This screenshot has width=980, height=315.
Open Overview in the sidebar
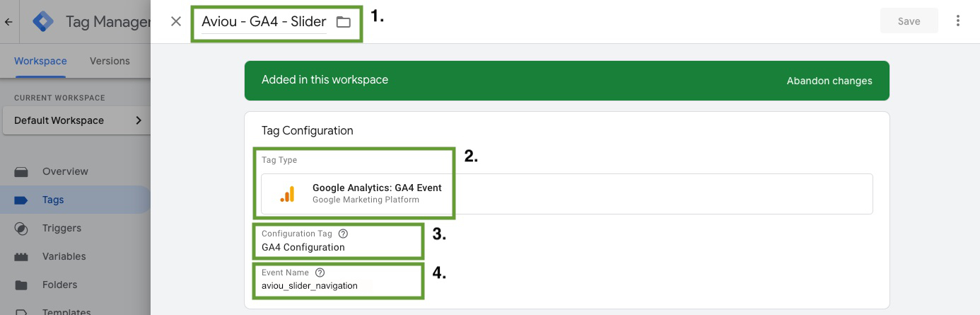click(x=65, y=171)
